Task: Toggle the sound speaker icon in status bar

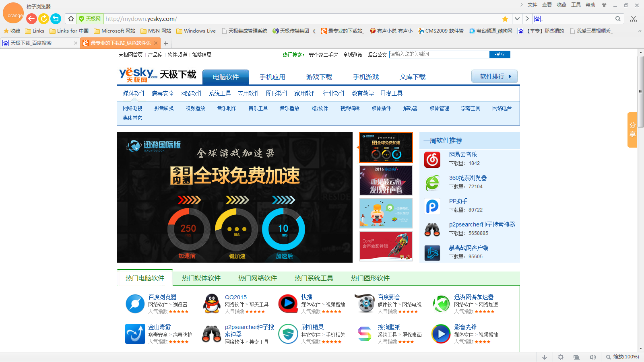Action: coord(593,357)
